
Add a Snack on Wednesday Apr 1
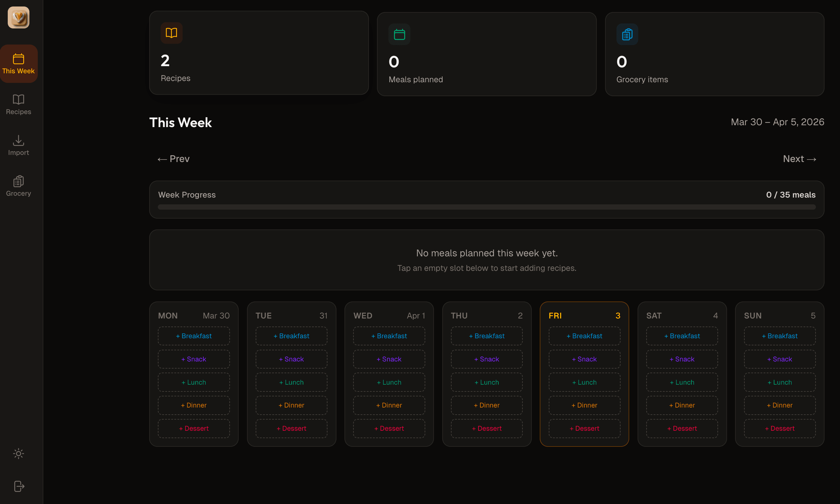pos(389,359)
